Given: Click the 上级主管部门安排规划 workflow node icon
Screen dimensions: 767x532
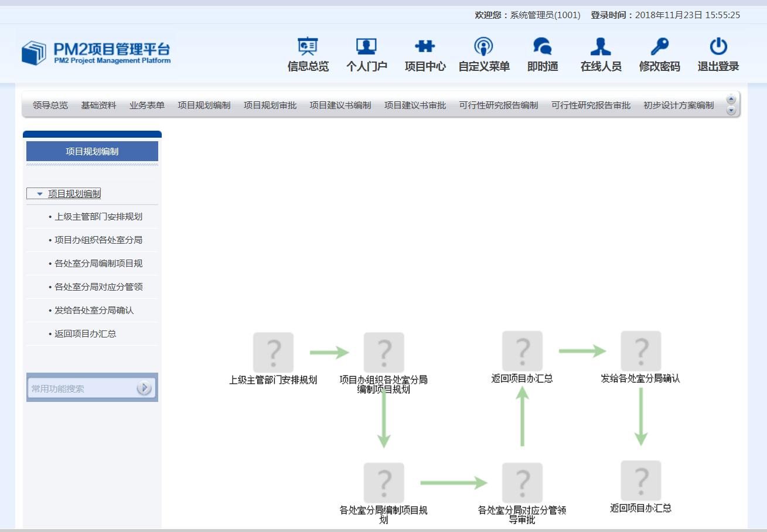Looking at the screenshot, I should coord(273,353).
